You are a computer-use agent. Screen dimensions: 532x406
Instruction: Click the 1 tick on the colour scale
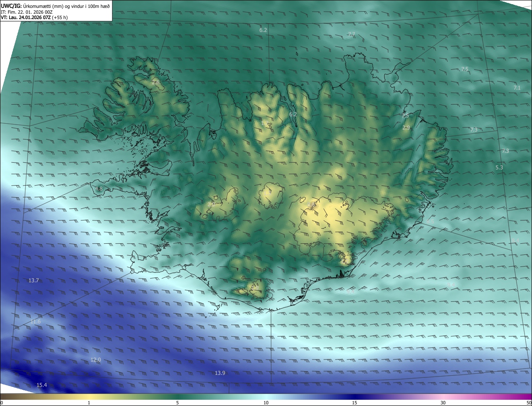89,403
